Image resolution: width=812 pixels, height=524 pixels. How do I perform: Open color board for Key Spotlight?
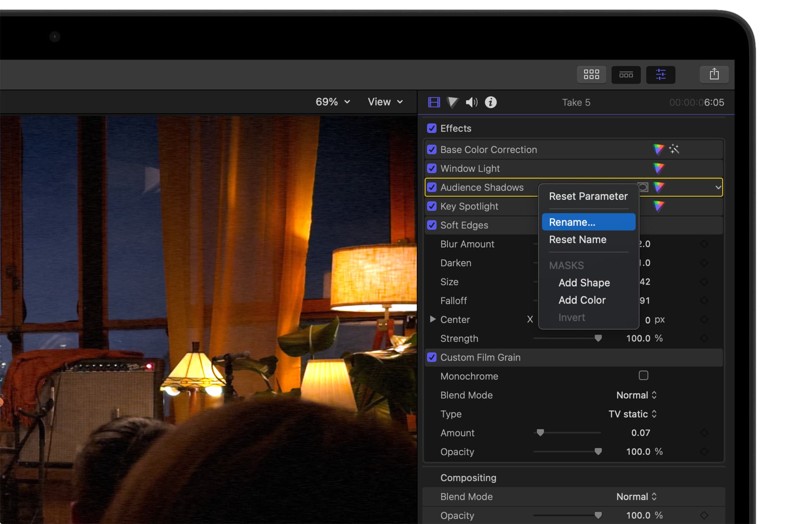[x=658, y=206]
